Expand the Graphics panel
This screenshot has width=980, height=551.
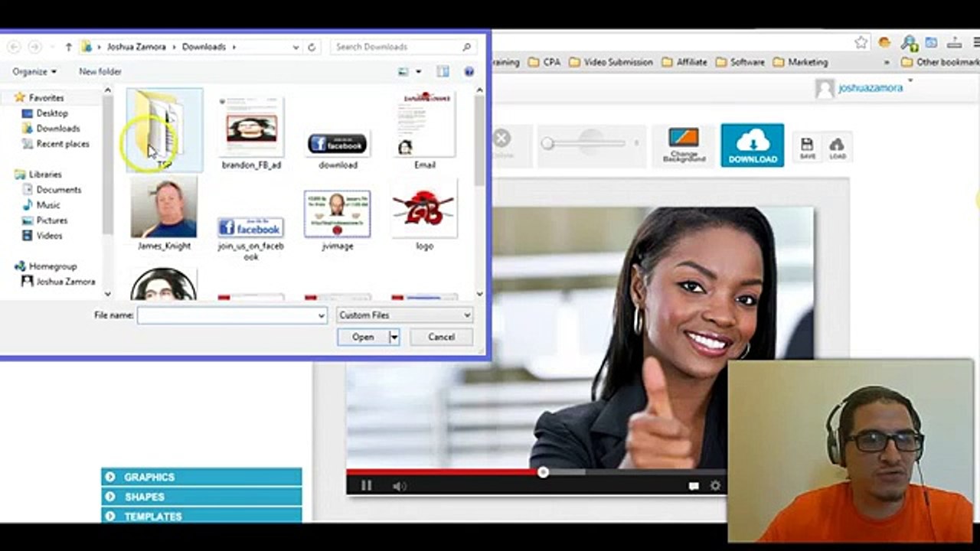coord(201,477)
